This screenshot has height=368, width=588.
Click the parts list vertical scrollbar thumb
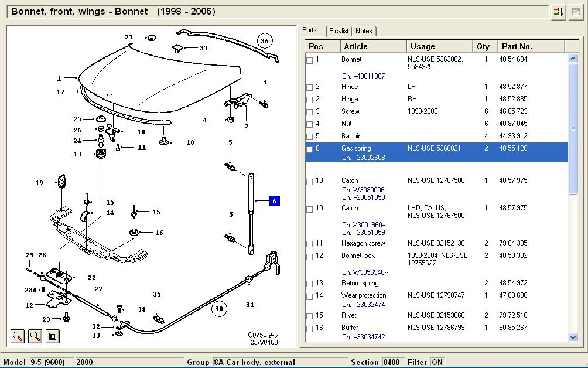pyautogui.click(x=573, y=129)
